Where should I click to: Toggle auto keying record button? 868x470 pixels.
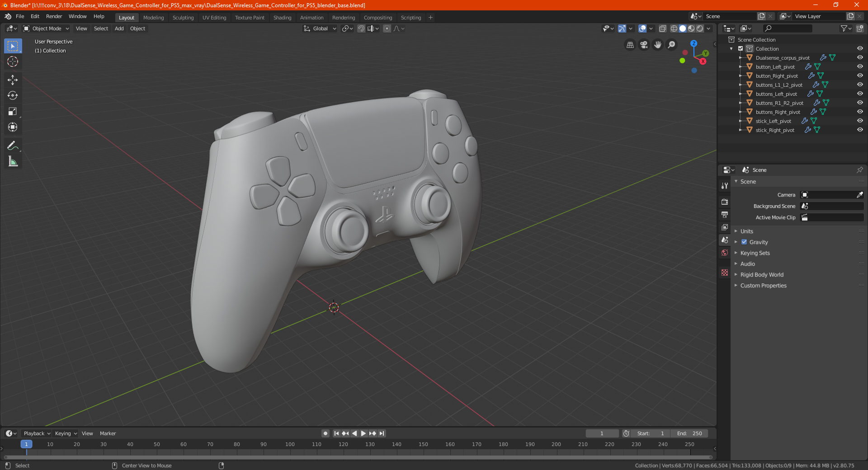[325, 433]
